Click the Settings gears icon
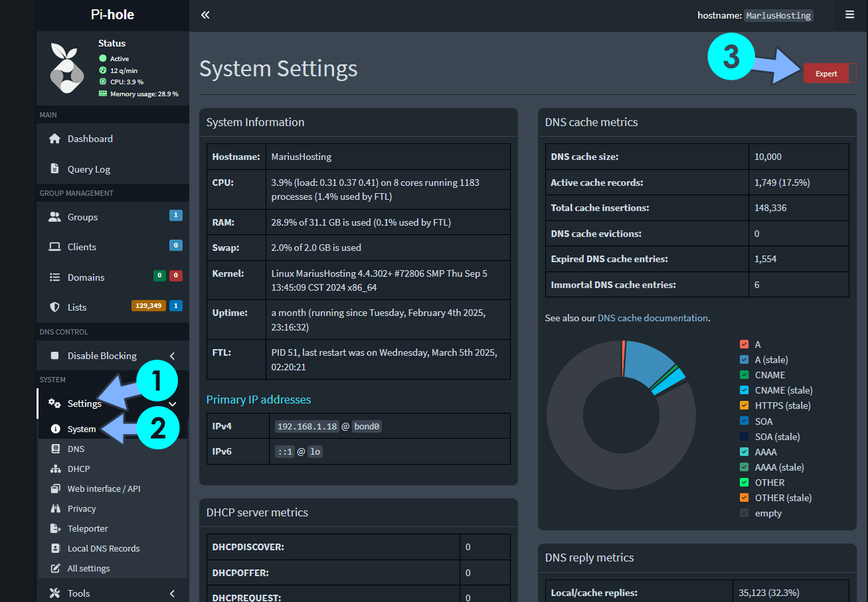This screenshot has width=868, height=602. 54,404
